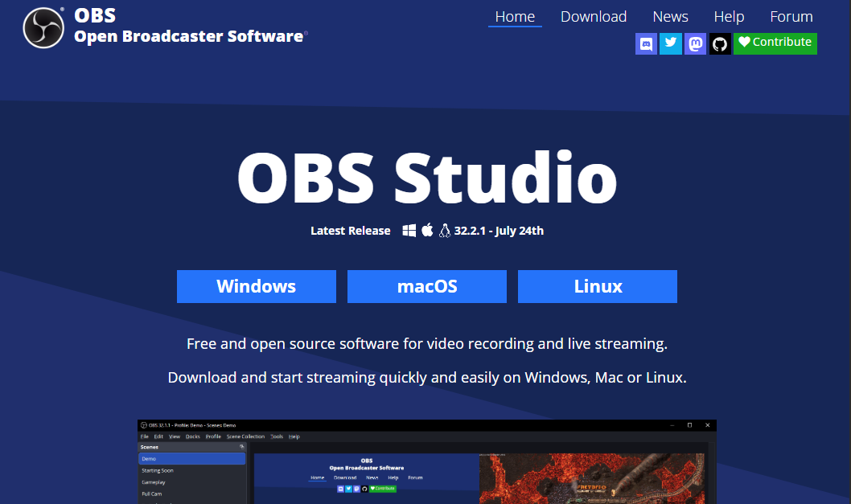The height and width of the screenshot is (504, 851).
Task: Click the Latest Release label
Action: tap(351, 231)
